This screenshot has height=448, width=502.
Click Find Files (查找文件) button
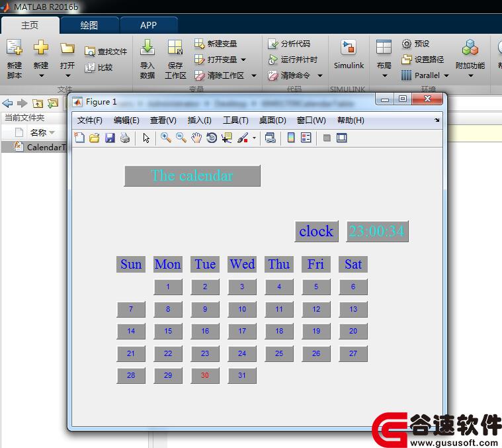[x=106, y=51]
